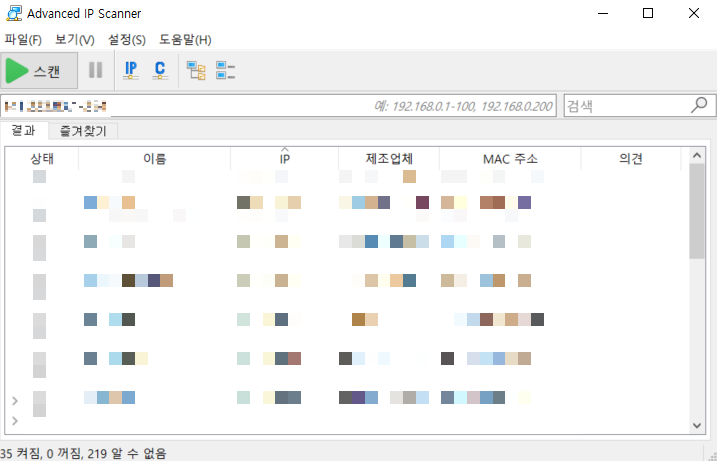
Task: Open the 보기(V) menu
Action: [x=75, y=40]
